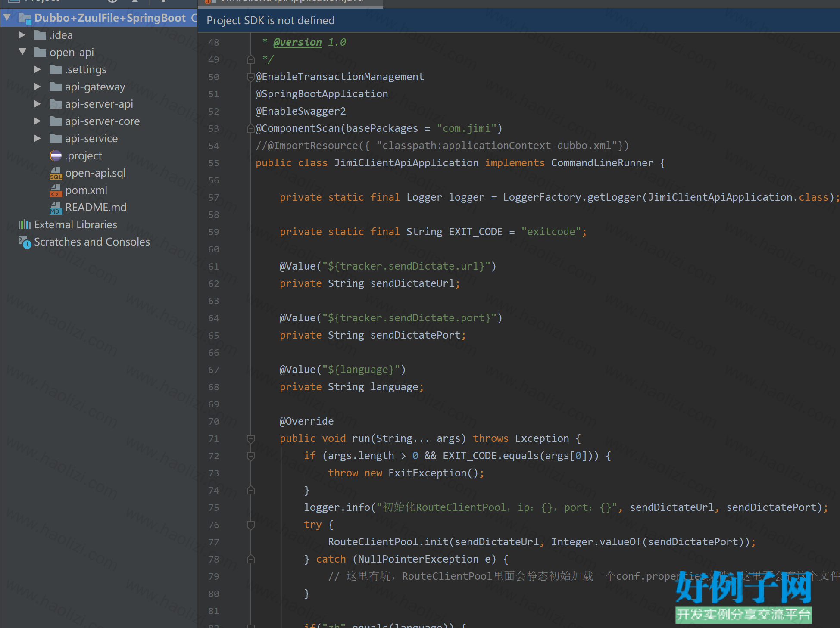Click the Project SDK is not defined banner
The width and height of the screenshot is (840, 628).
click(518, 20)
